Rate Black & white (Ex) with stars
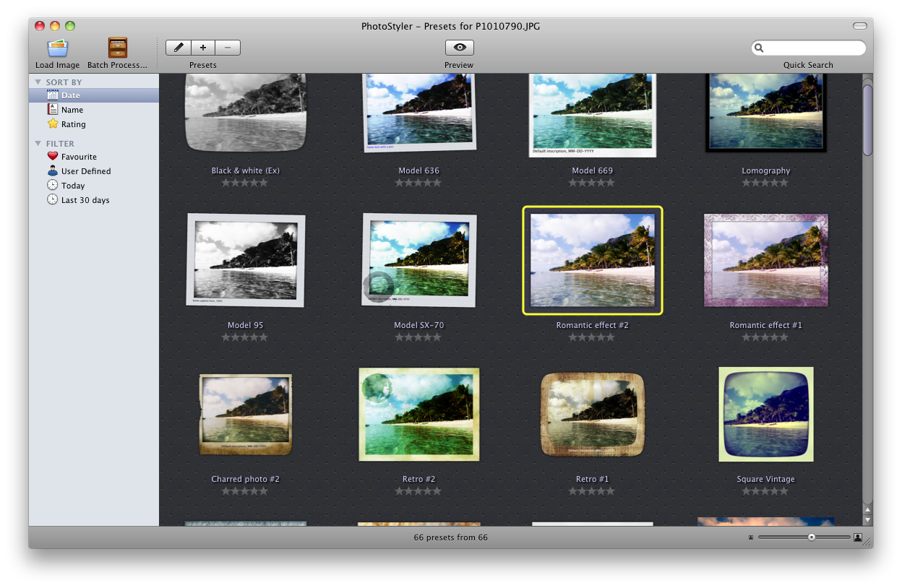 245,183
